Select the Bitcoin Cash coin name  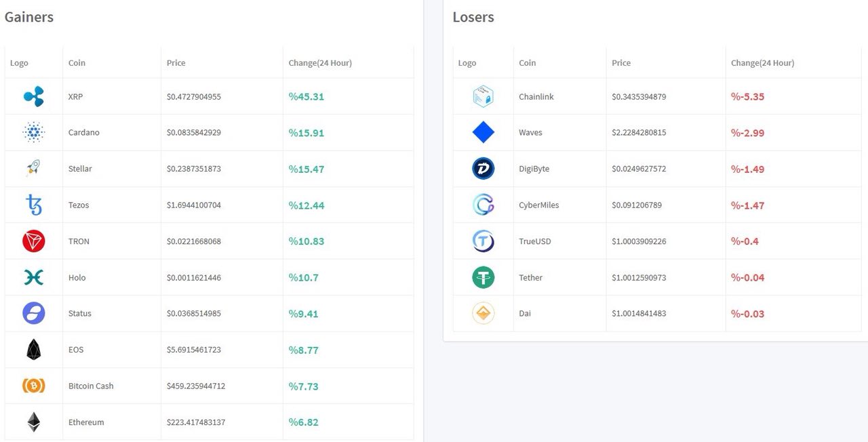tap(91, 386)
